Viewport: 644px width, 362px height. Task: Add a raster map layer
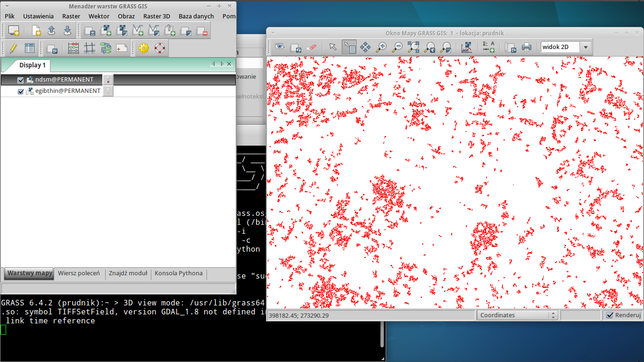[x=106, y=31]
